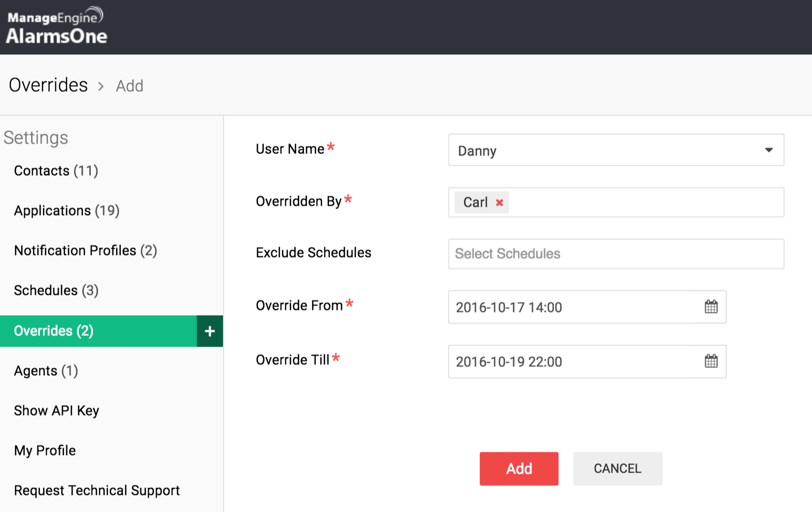Screen dimensions: 812x512
Task: Click the red Add button
Action: click(519, 468)
